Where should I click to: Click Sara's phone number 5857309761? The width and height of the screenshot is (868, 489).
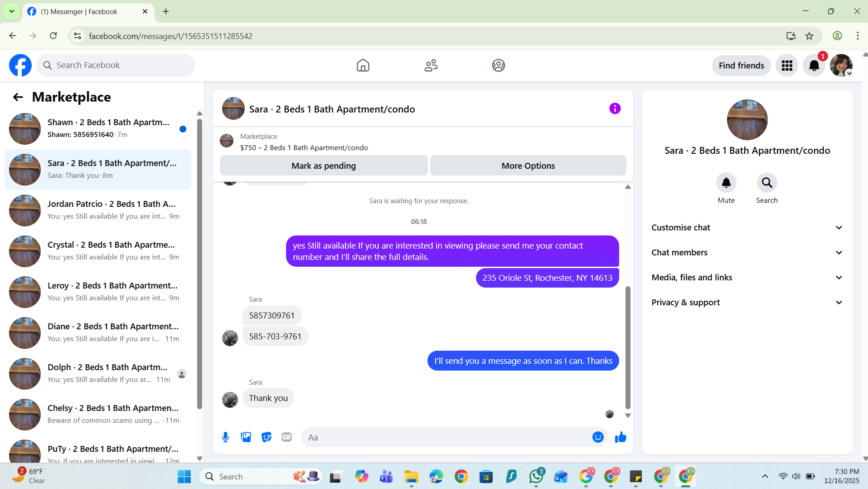[x=272, y=316]
